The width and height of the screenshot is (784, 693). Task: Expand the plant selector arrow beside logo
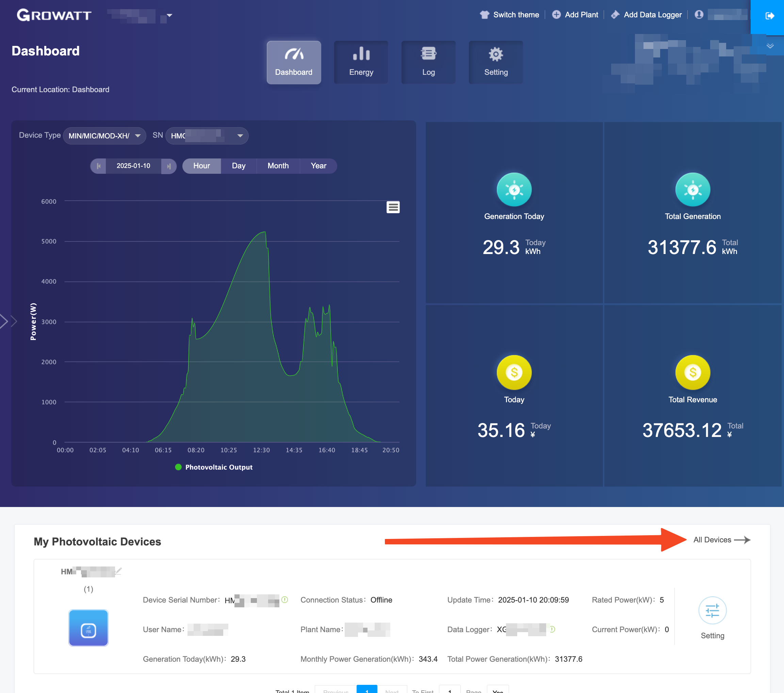pyautogui.click(x=169, y=16)
